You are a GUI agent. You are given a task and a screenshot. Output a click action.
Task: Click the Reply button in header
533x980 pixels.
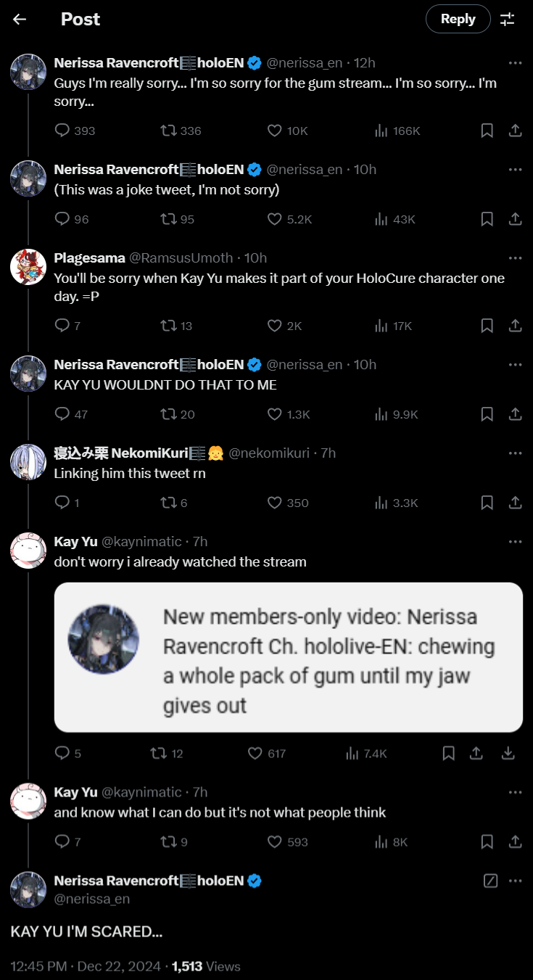[458, 20]
